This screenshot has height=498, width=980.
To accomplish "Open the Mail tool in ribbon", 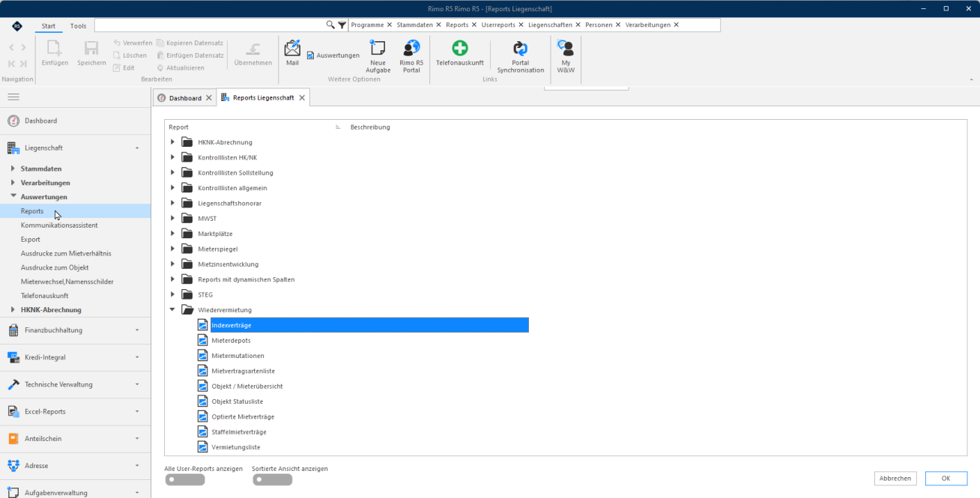I will click(x=292, y=52).
